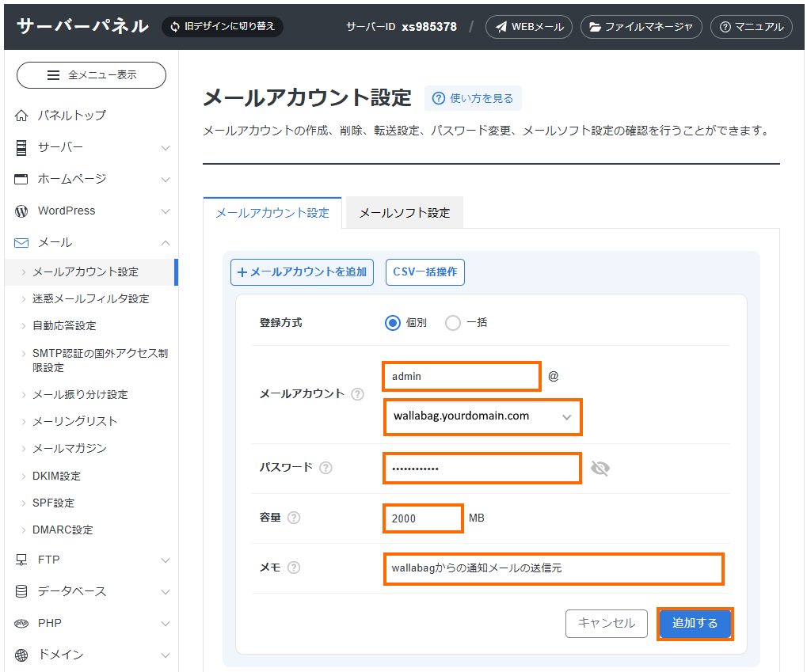
Task: Click the パネルトップ link text
Action: pyautogui.click(x=72, y=116)
